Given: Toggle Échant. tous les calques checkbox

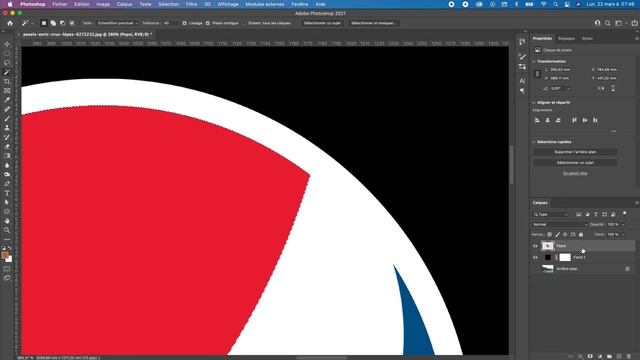Looking at the screenshot, I should pyautogui.click(x=244, y=23).
